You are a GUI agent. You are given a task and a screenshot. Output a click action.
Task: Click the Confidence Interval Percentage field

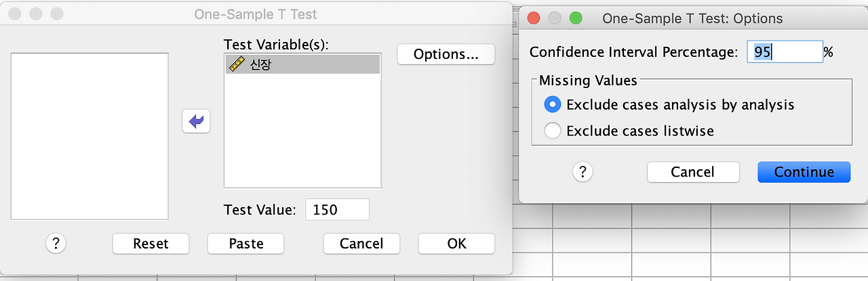point(785,52)
